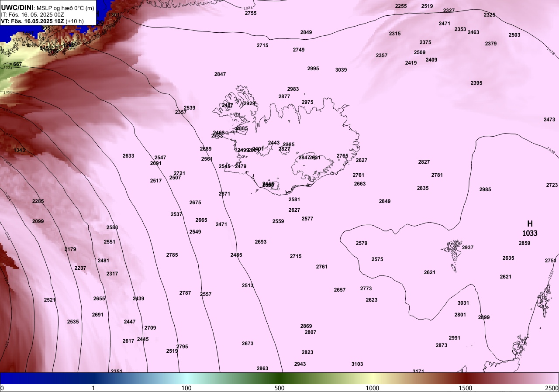Select the 2581 value south of Iceland

tap(294, 199)
